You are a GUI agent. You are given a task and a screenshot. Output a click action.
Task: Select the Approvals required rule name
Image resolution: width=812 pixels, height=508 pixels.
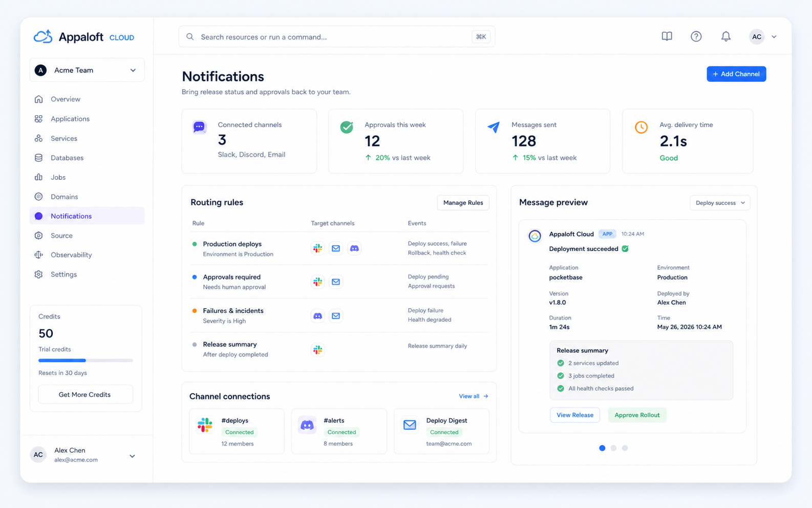point(231,277)
